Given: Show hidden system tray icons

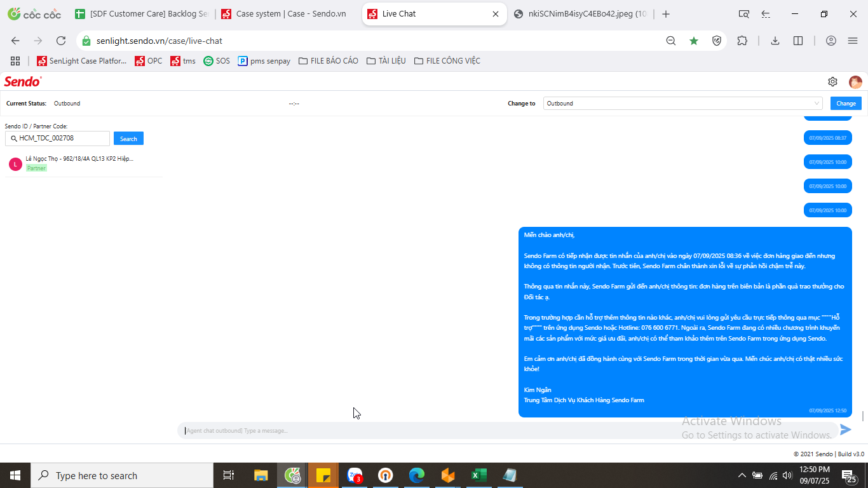Looking at the screenshot, I should pyautogui.click(x=742, y=475).
